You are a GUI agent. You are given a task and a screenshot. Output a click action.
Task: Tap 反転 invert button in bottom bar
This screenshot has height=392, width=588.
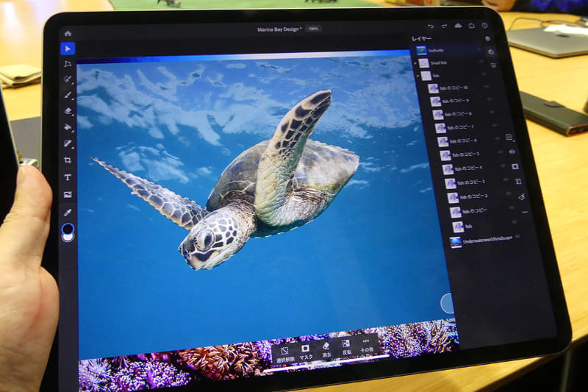tap(346, 347)
